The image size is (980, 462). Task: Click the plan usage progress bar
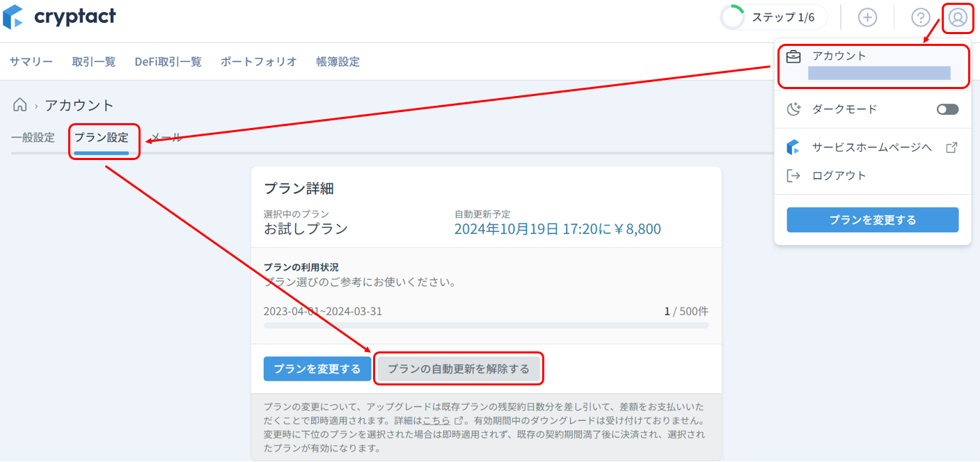click(486, 325)
